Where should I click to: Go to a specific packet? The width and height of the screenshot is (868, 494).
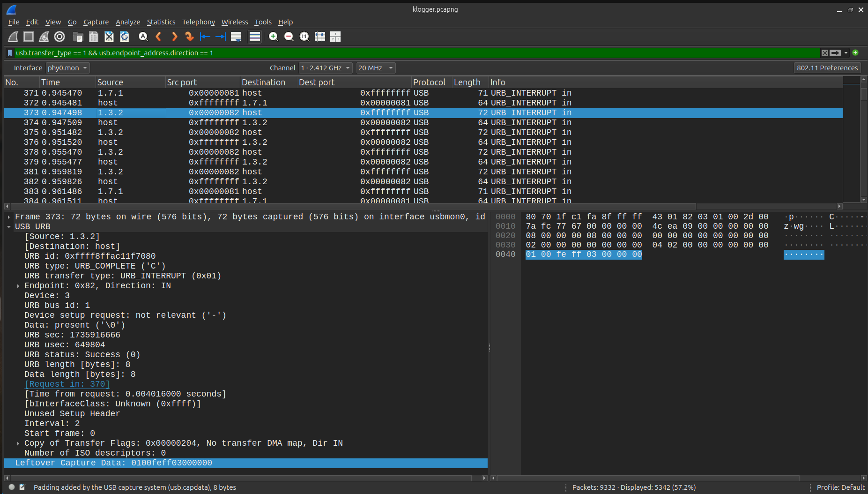189,37
